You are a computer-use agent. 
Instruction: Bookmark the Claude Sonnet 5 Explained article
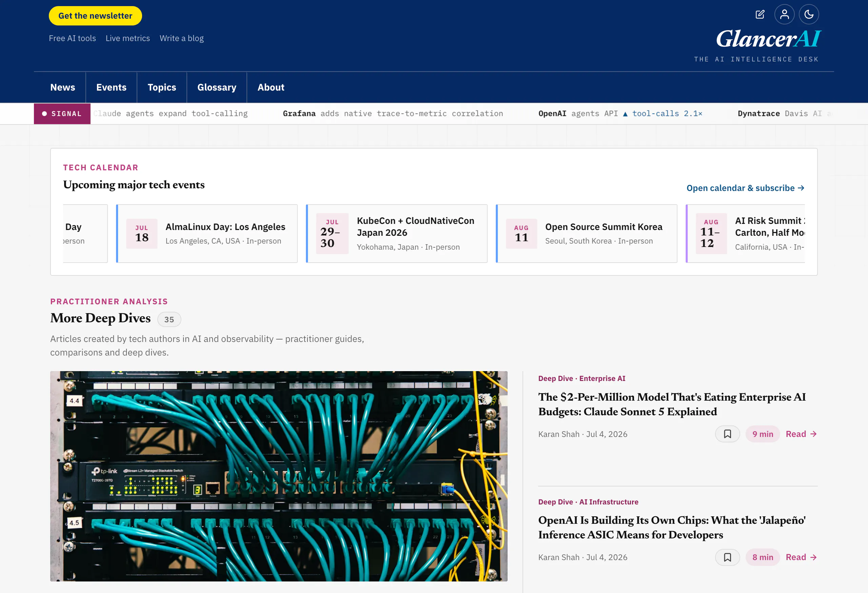[727, 434]
